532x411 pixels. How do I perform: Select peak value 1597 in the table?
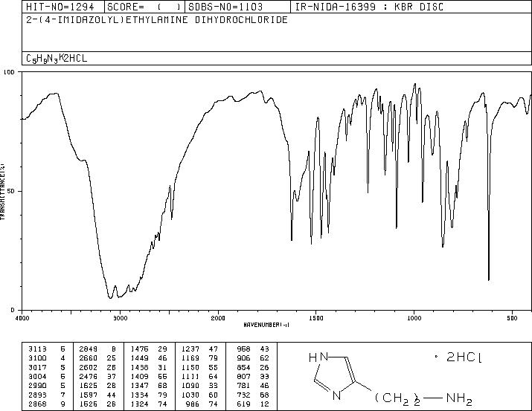click(89, 395)
